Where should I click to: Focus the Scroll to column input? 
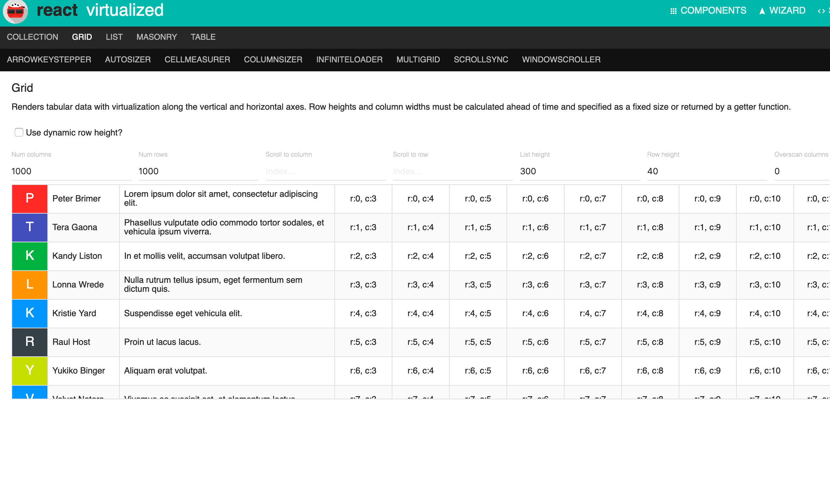[x=325, y=171]
